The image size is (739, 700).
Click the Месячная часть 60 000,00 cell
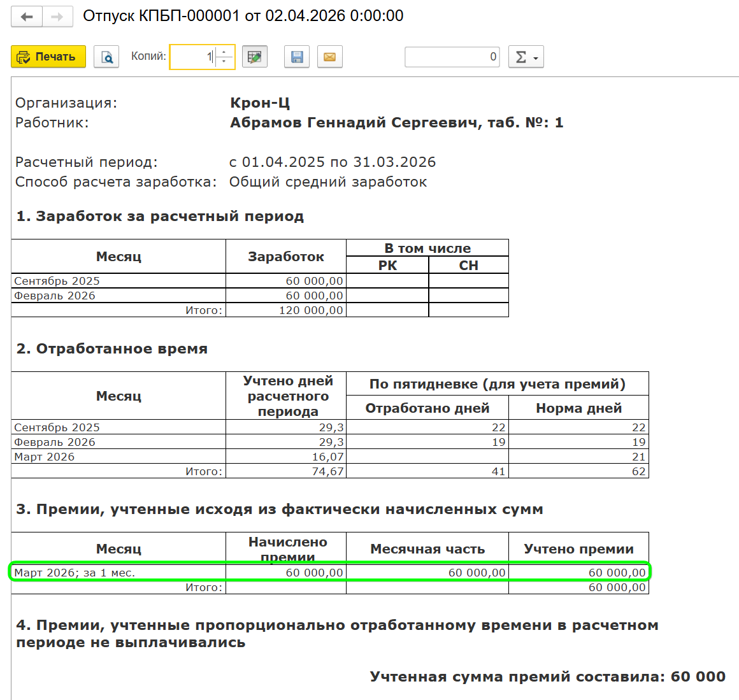click(427, 573)
